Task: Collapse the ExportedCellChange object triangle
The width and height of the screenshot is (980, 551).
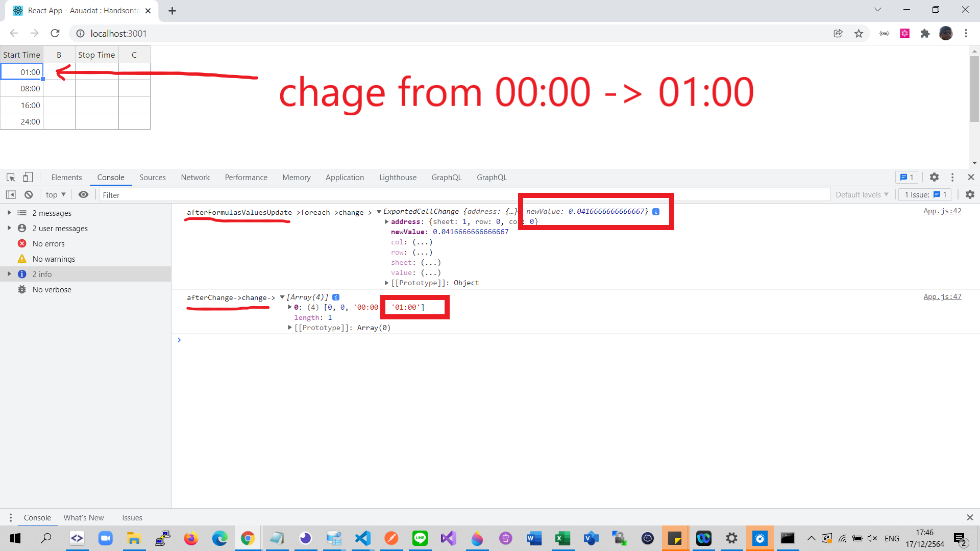Action: [379, 211]
